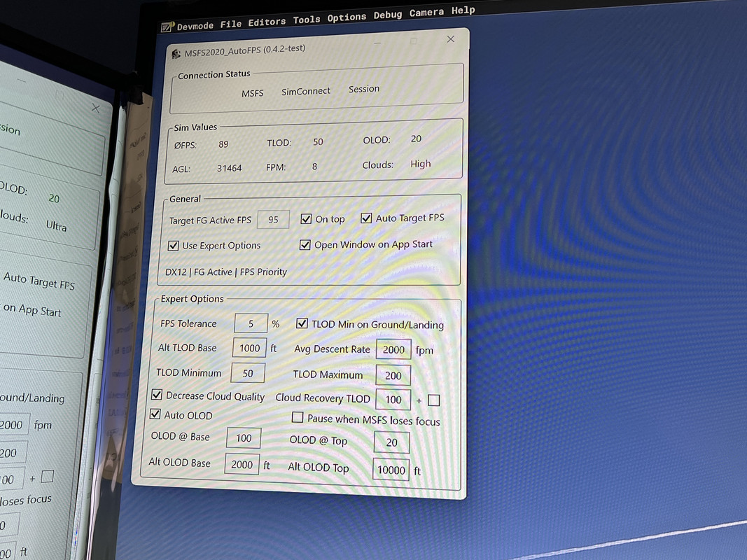
Task: Click the Clouds value High
Action: coord(421,164)
